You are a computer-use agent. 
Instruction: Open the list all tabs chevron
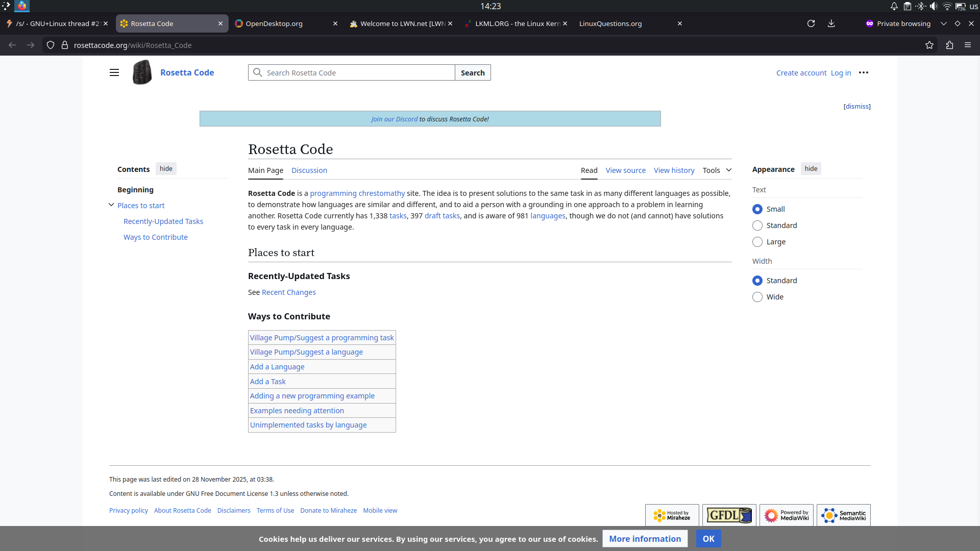click(944, 23)
